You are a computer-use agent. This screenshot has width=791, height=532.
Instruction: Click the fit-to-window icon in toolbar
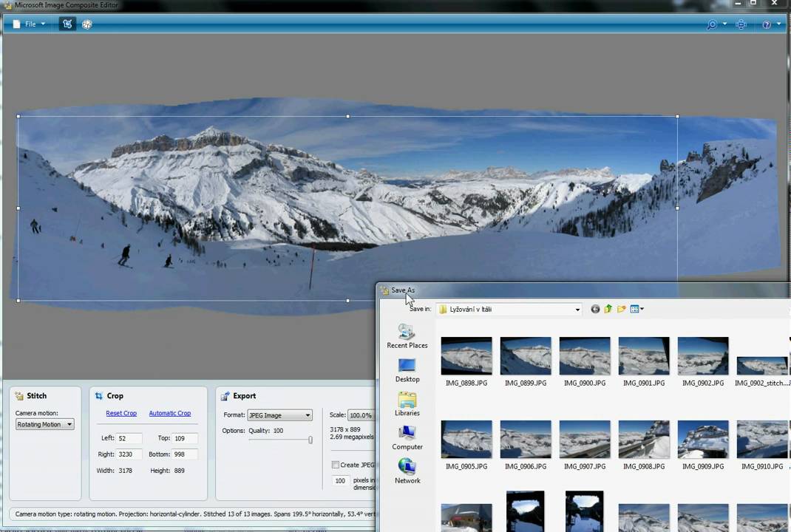[741, 24]
